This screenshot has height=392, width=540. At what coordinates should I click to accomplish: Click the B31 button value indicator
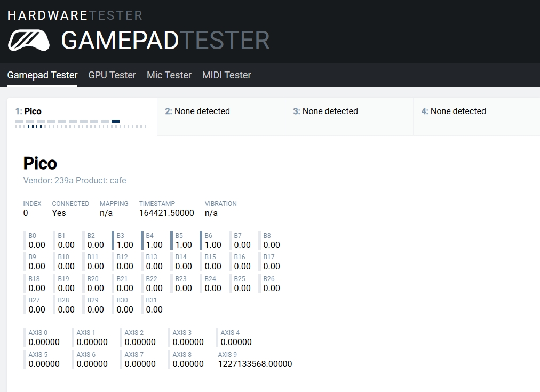coord(154,305)
